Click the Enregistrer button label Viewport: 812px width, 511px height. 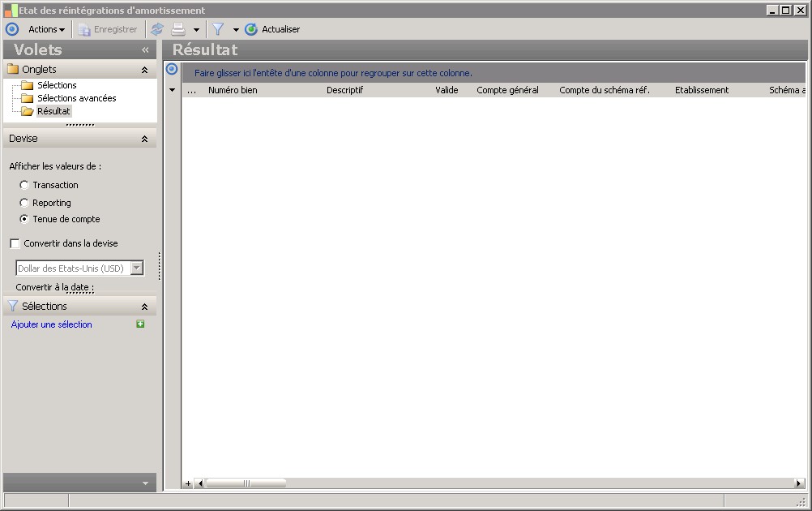pos(116,29)
